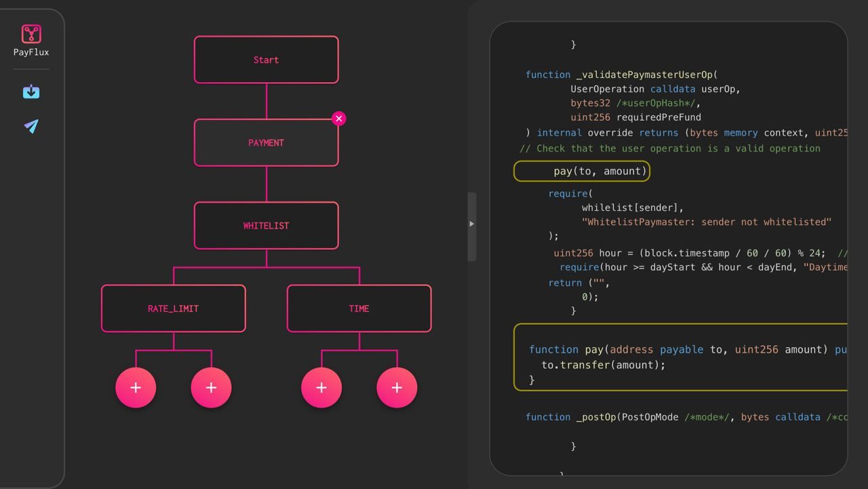Add right child under TIME node
The image size is (868, 489).
coord(397,387)
